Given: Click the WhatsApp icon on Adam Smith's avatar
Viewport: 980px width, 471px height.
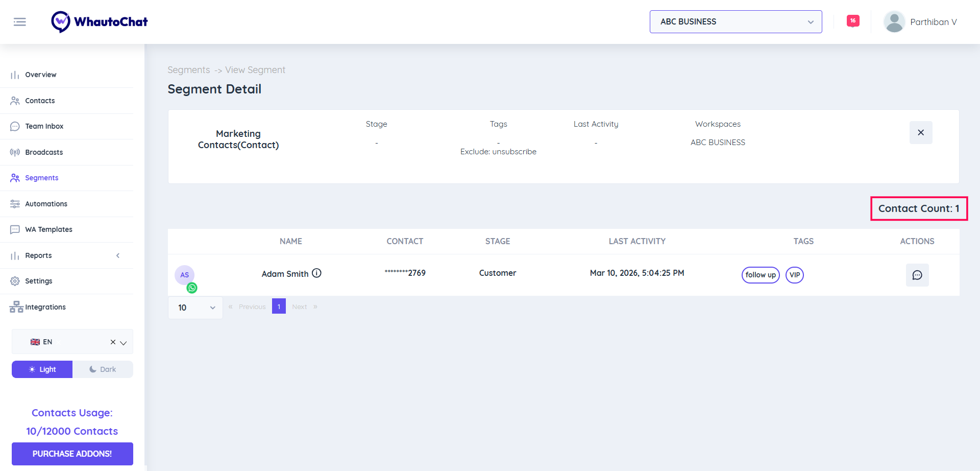Looking at the screenshot, I should point(191,288).
